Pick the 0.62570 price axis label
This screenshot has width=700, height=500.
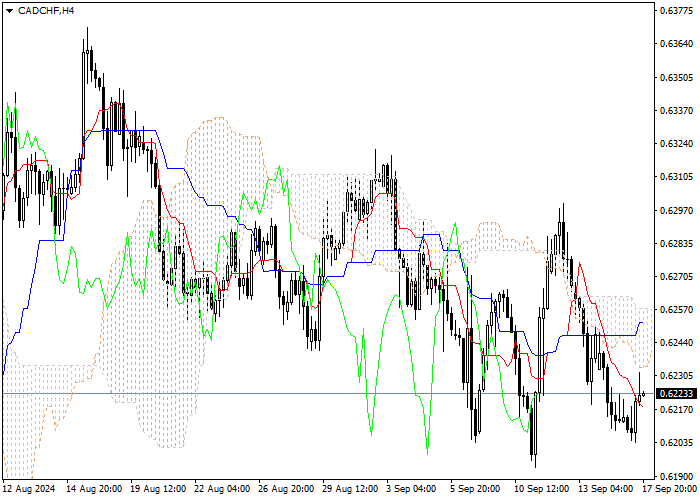pyautogui.click(x=676, y=310)
